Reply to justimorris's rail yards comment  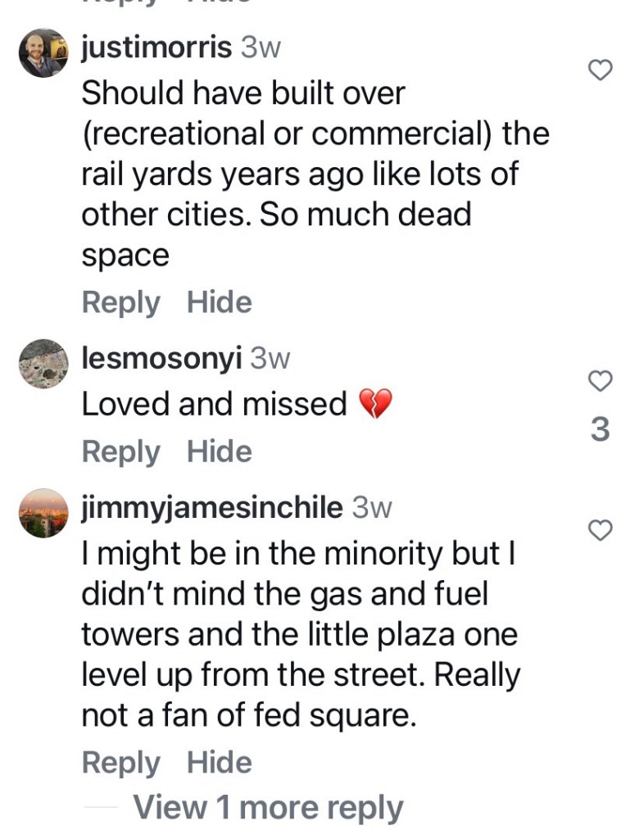coord(120,302)
